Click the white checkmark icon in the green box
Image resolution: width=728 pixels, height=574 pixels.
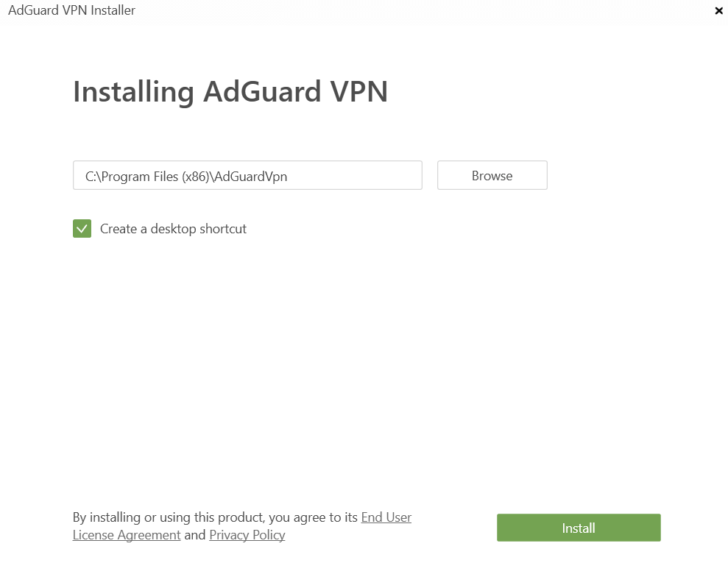[x=82, y=229]
